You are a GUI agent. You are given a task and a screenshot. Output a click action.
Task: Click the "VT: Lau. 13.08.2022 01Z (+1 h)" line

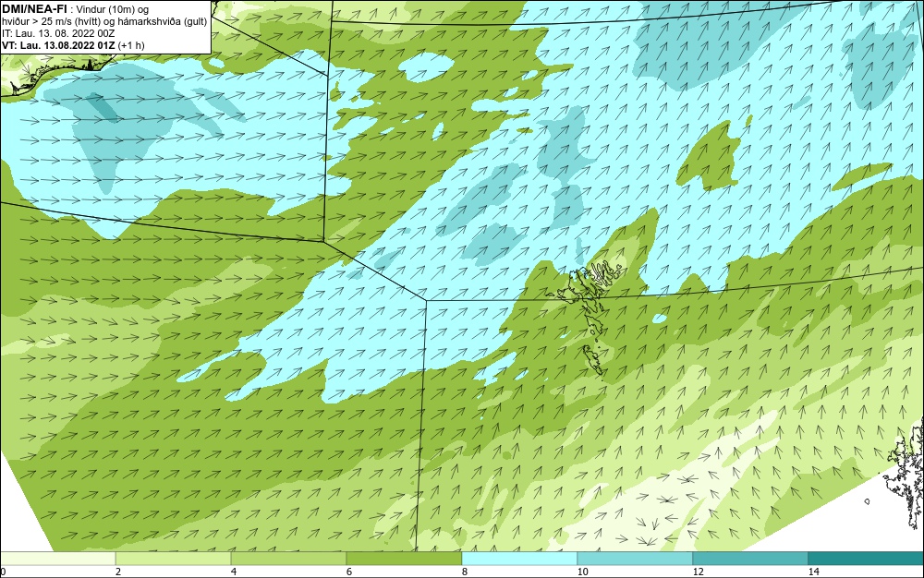73,45
